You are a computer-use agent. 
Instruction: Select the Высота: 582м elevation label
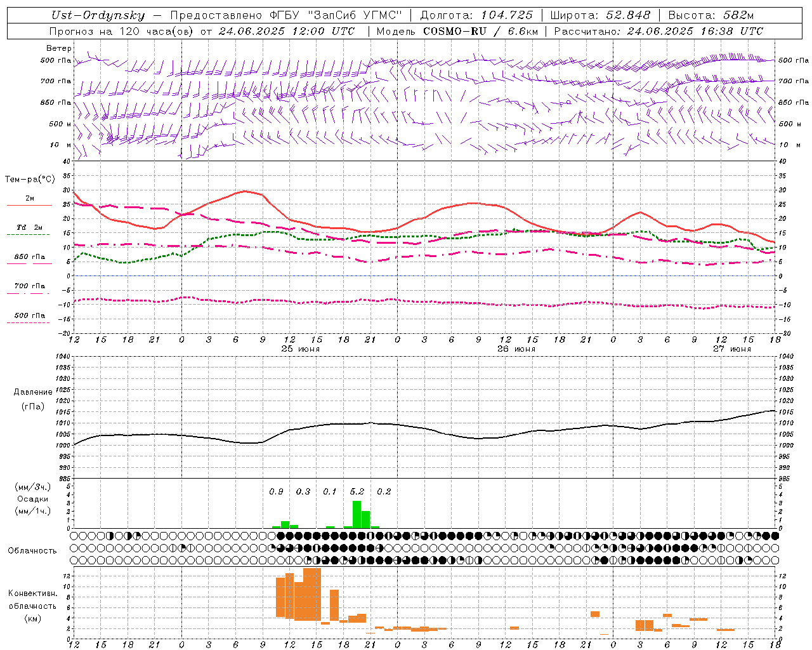pos(711,15)
